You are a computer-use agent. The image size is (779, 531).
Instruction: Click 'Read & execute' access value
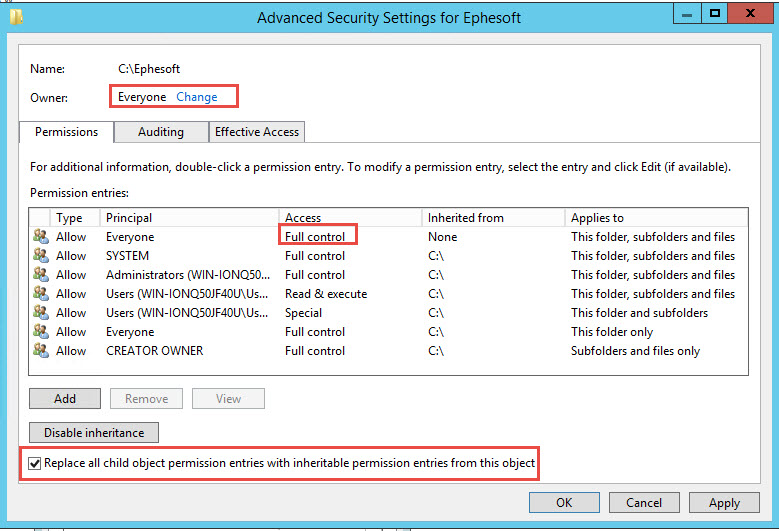tap(326, 294)
